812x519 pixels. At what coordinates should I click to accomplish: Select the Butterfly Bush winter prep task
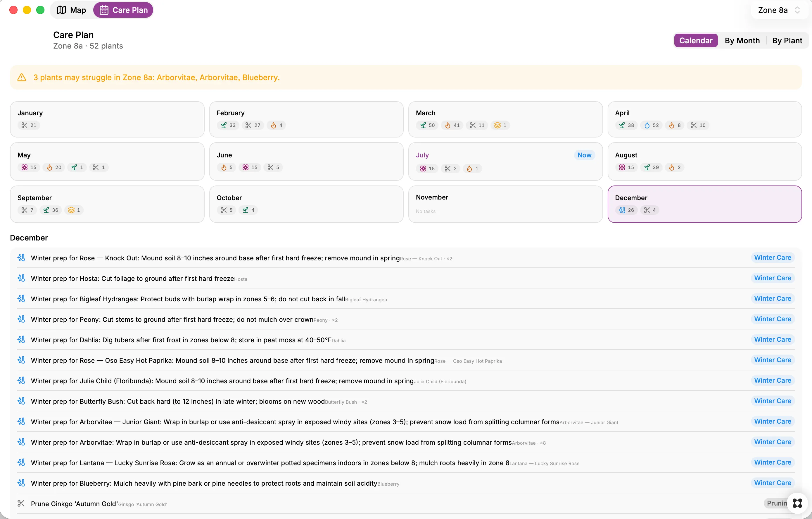pos(406,401)
